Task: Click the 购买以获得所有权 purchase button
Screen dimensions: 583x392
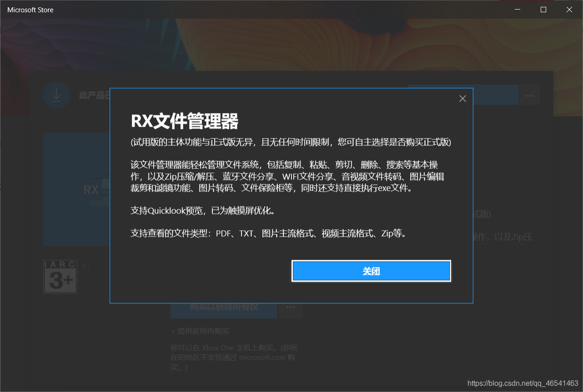Action: [x=224, y=308]
